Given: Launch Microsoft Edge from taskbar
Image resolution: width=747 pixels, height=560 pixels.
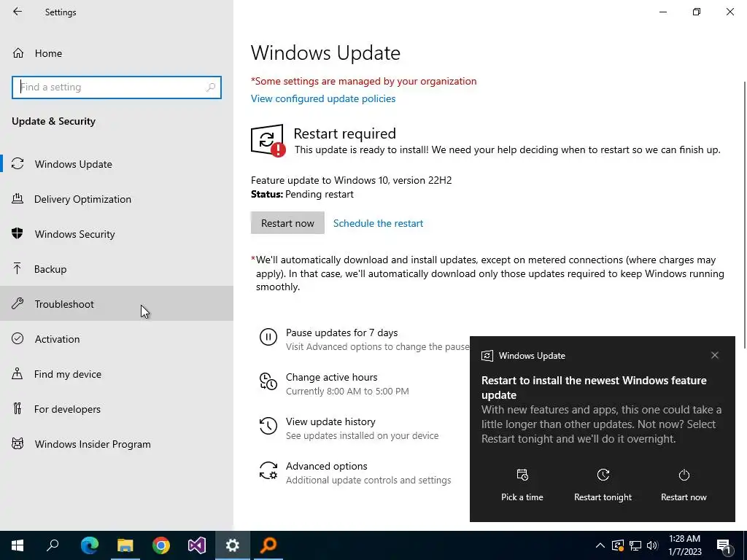Looking at the screenshot, I should coord(90,545).
